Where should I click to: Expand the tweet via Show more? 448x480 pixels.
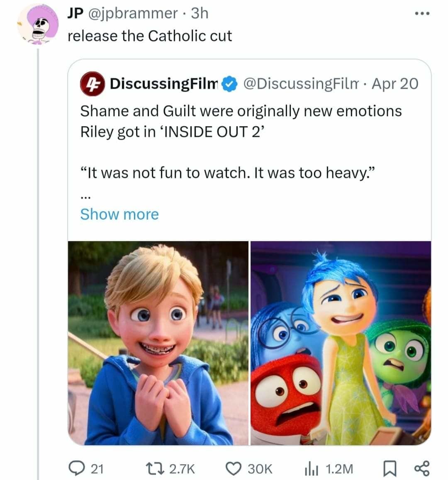click(x=119, y=214)
